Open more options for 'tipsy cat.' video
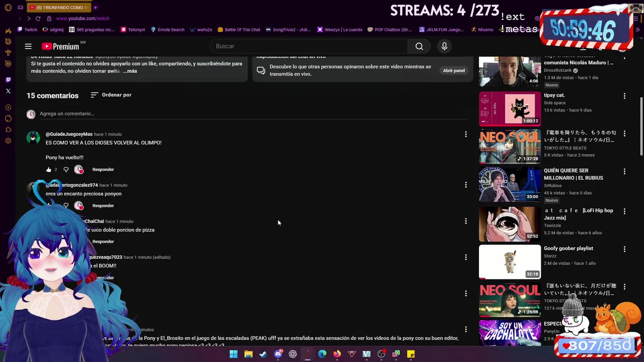 [x=624, y=96]
